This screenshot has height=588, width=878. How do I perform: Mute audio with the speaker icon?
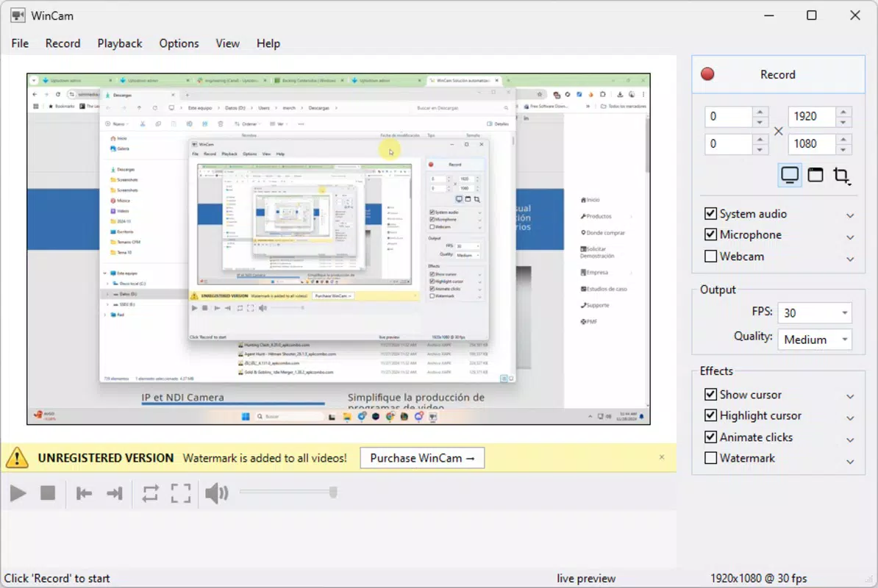coord(217,493)
